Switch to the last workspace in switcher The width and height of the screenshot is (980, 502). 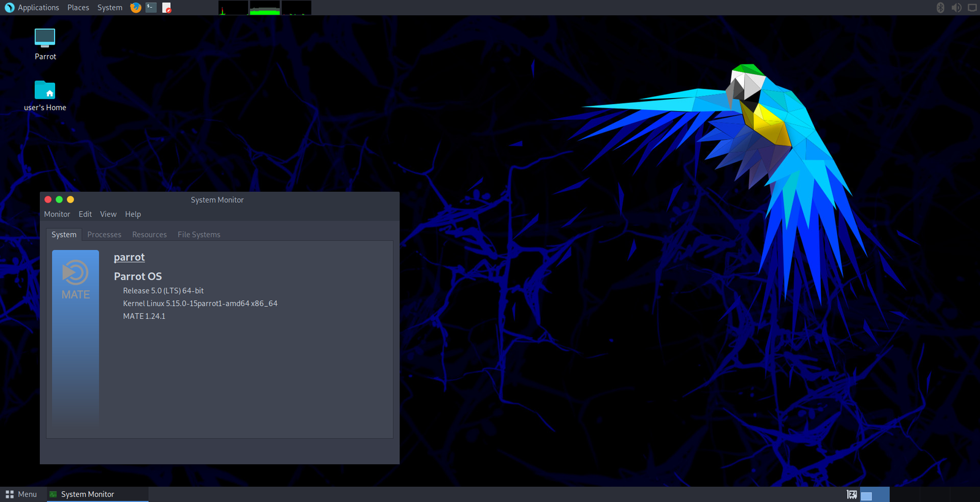click(965, 494)
